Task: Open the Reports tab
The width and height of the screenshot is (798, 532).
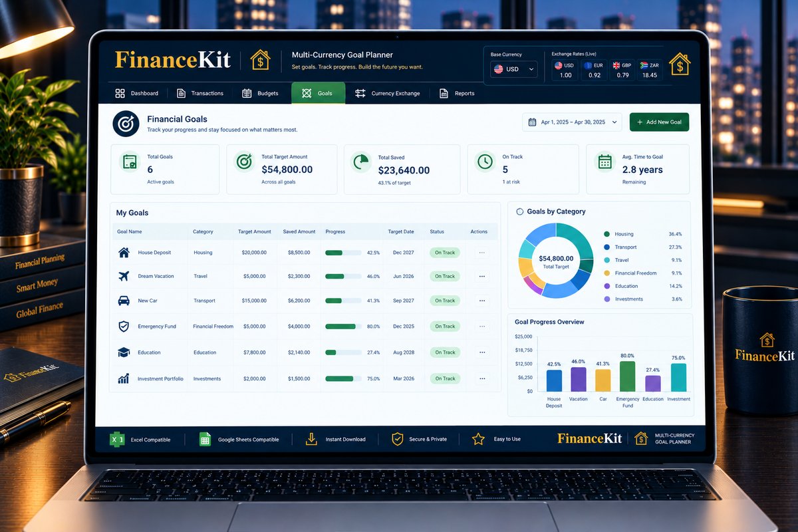Action: [x=457, y=93]
